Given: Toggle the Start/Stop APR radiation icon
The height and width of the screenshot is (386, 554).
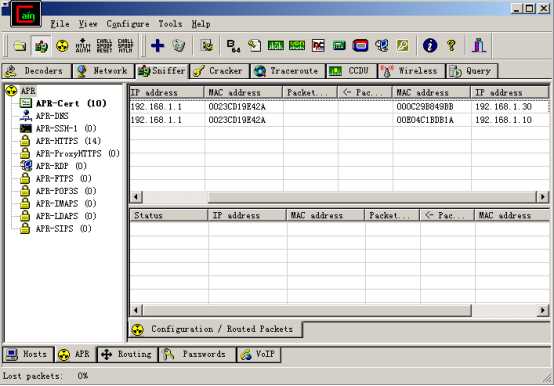Looking at the screenshot, I should click(x=62, y=46).
